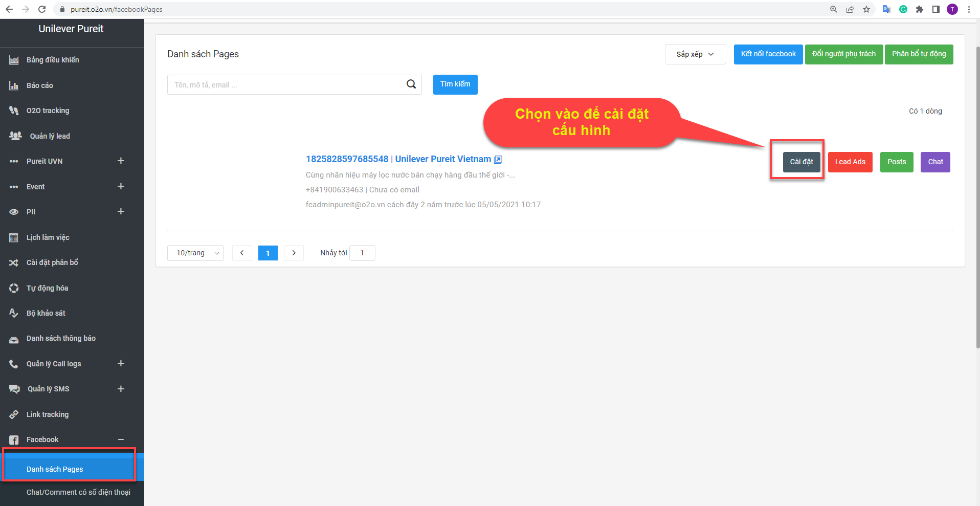Click the Facebook logo icon in sidebar
Viewport: 980px width, 506px height.
click(x=14, y=440)
